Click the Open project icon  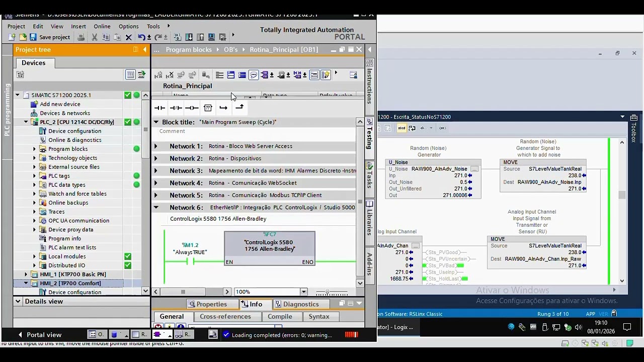pyautogui.click(x=23, y=37)
